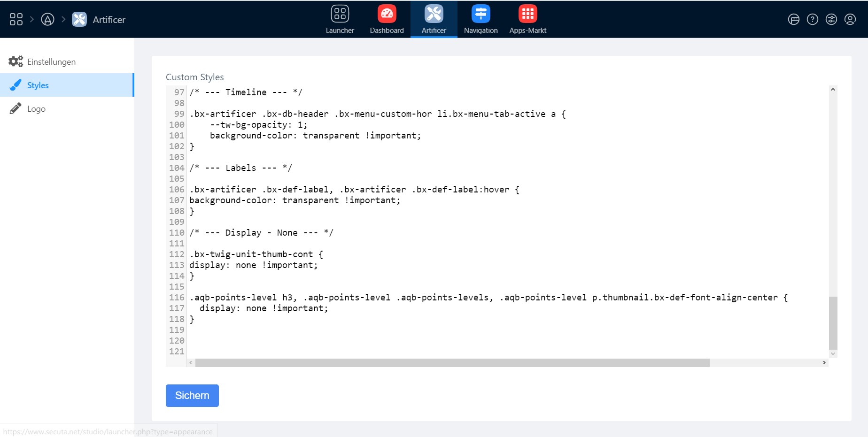The width and height of the screenshot is (868, 437).
Task: Click the Artificer breadcrumb title link
Action: tap(109, 20)
